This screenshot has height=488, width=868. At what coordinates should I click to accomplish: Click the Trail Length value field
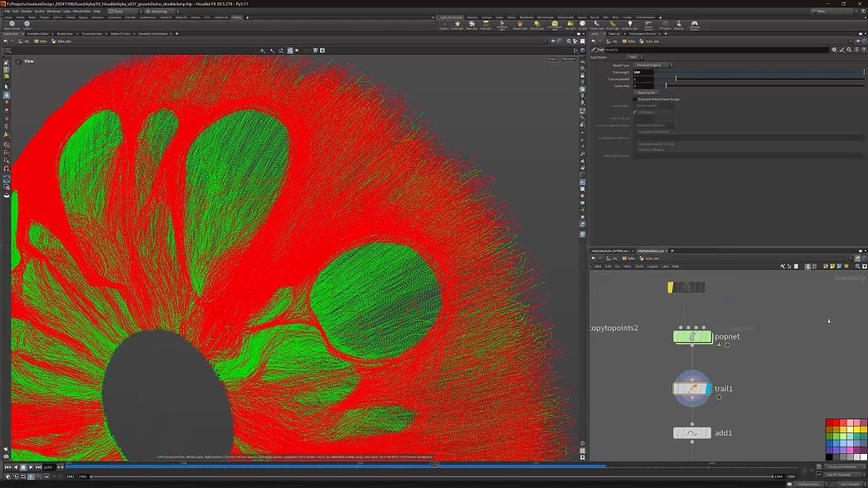click(643, 72)
